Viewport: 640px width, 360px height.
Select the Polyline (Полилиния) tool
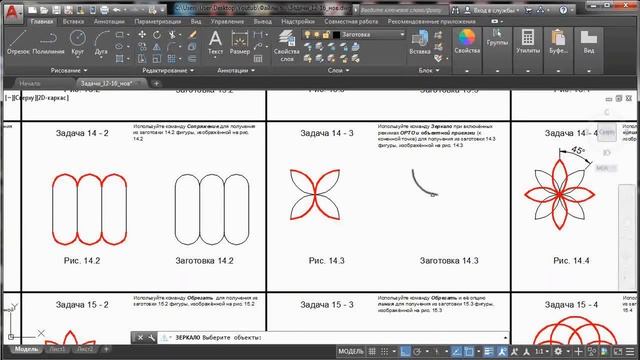[x=48, y=42]
